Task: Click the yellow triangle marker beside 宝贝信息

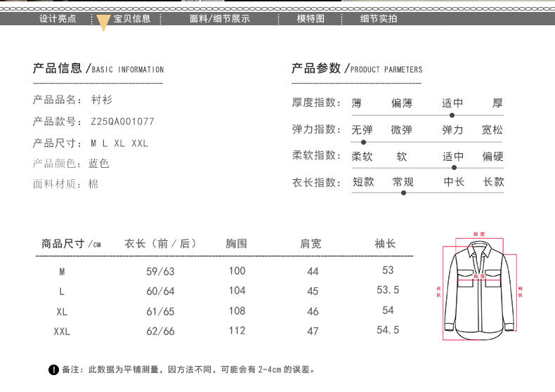Action: pyautogui.click(x=103, y=22)
